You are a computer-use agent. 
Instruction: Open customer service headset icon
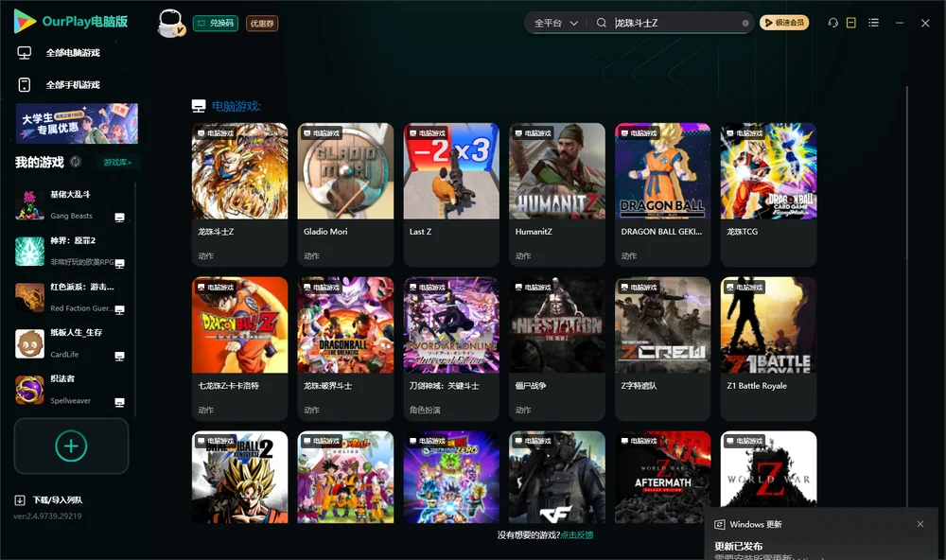click(833, 23)
